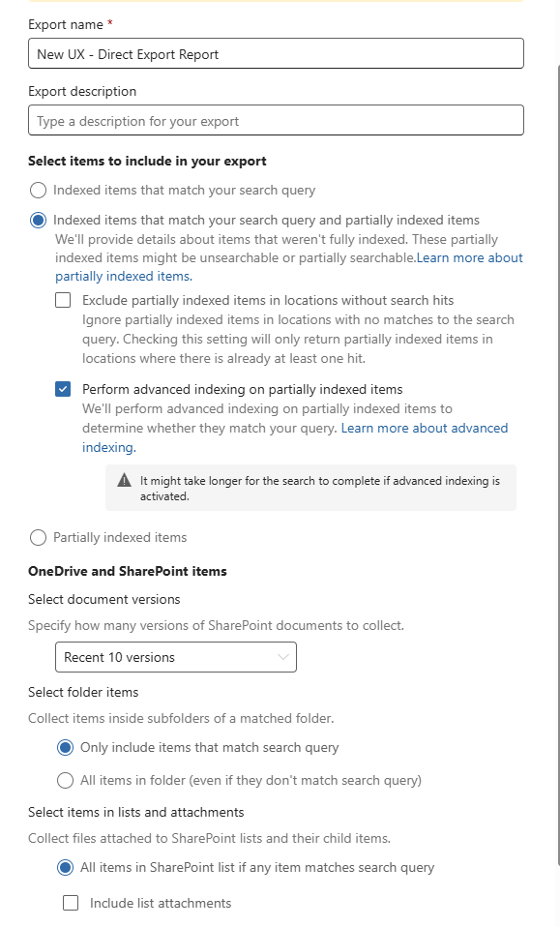Open the "Recent 10 versions" dropdown
The height and width of the screenshot is (927, 560).
click(x=176, y=657)
